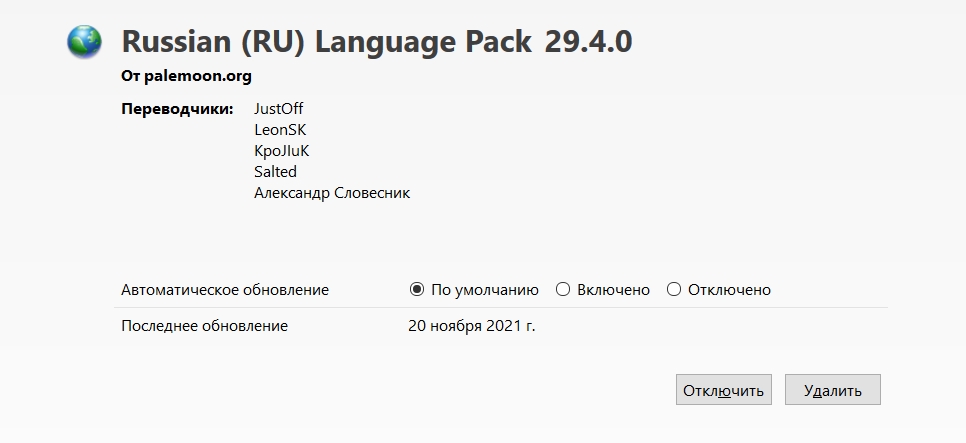Click the divider line under automatic update row
The height and width of the screenshot is (443, 966).
501,307
